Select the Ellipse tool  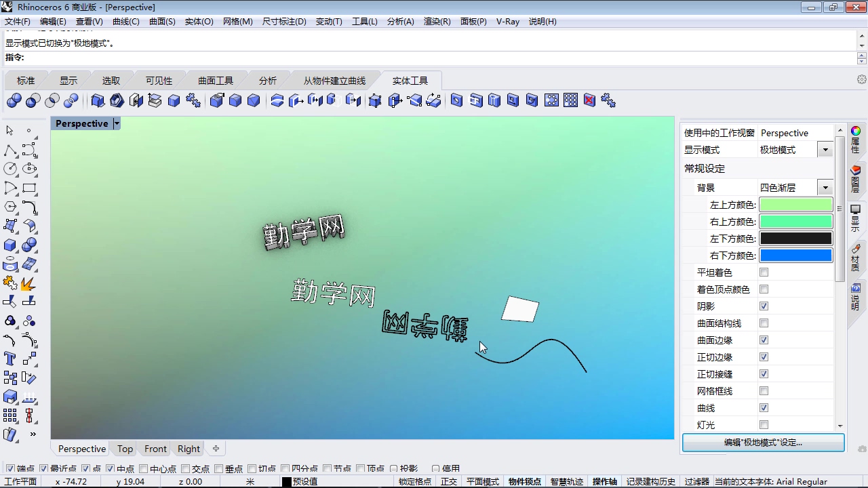click(29, 169)
